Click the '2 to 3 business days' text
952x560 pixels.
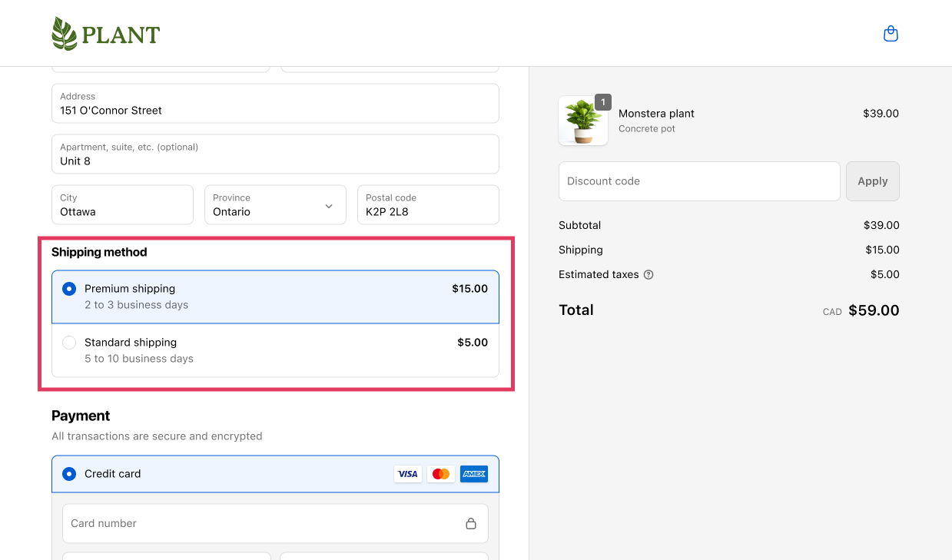click(136, 305)
